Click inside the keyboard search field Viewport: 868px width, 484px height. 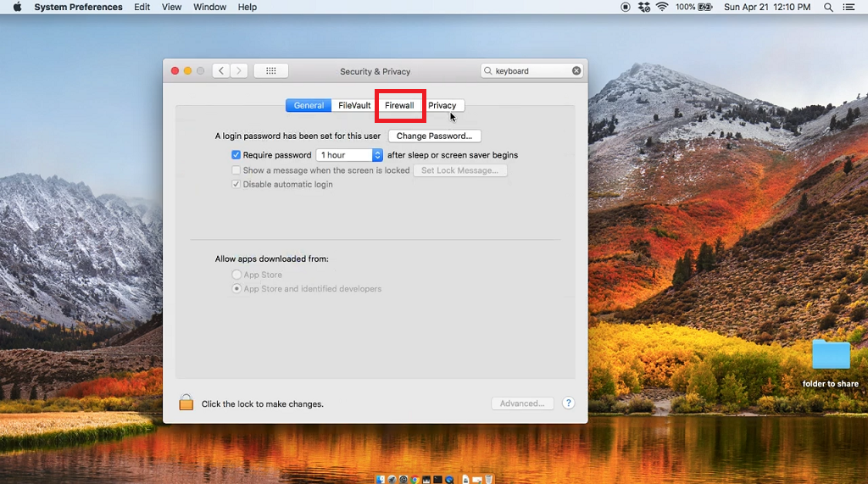(x=531, y=71)
